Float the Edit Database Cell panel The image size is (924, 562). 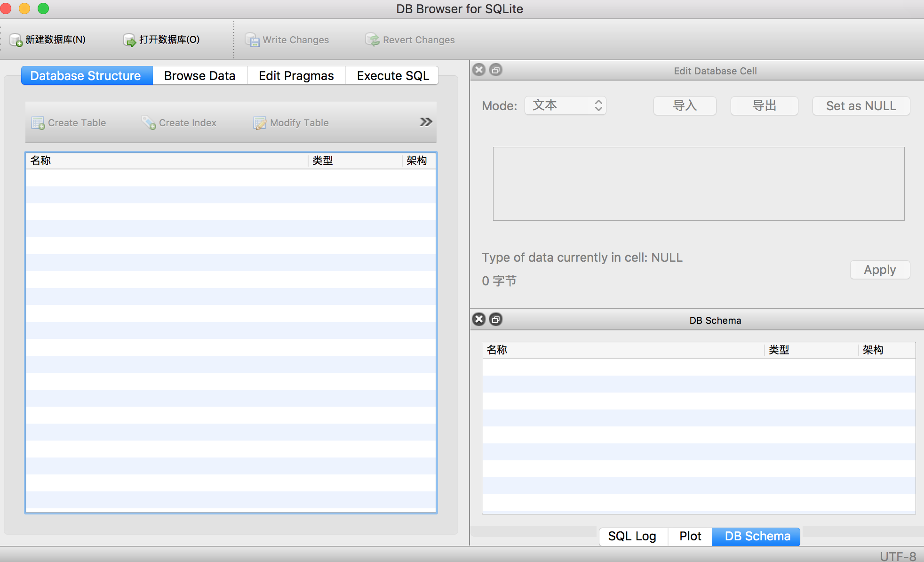click(496, 70)
